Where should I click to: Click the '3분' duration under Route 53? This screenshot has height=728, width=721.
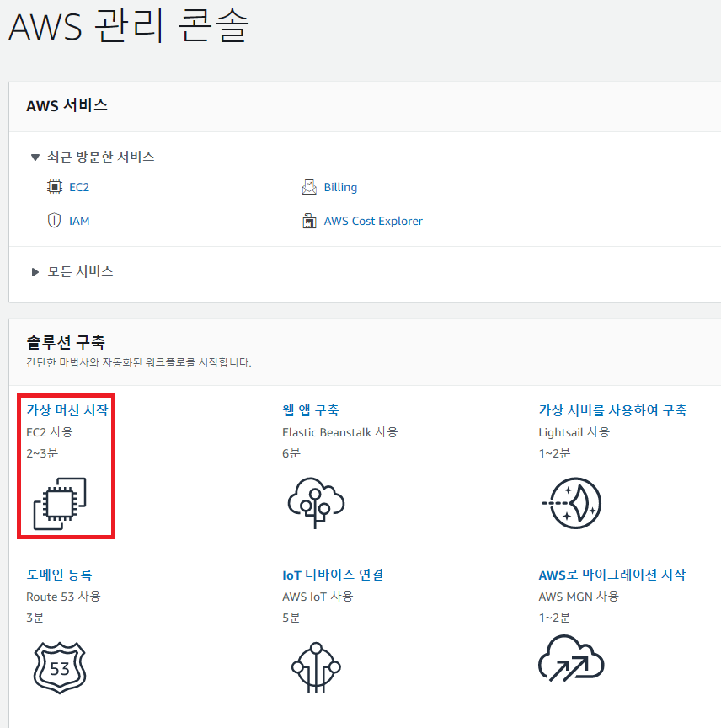click(35, 618)
